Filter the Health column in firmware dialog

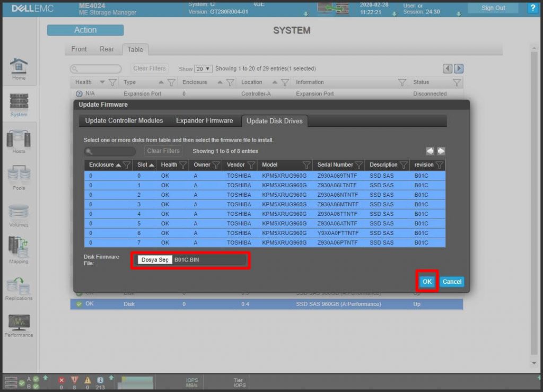tap(183, 165)
